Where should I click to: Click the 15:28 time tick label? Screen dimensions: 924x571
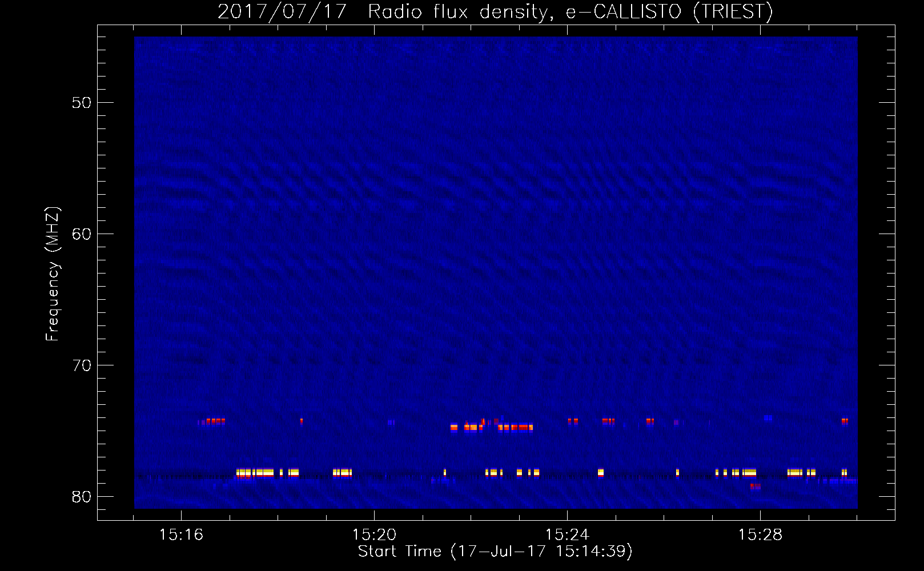(760, 535)
